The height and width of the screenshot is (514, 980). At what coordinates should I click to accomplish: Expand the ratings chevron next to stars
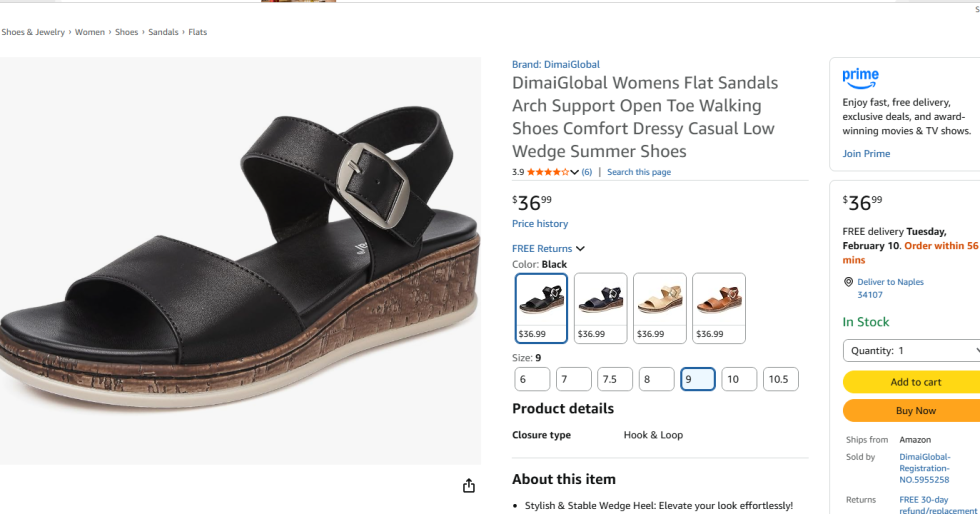[x=575, y=172]
